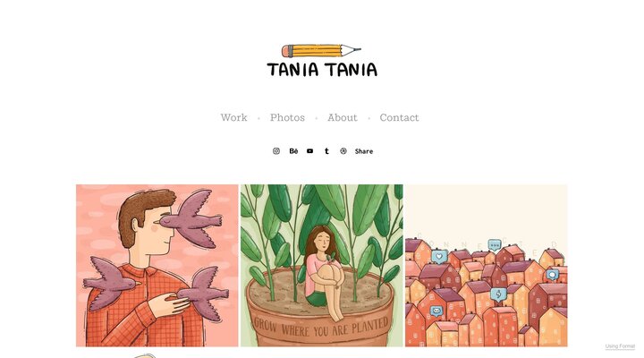The height and width of the screenshot is (358, 644).
Task: Open the man with purple birds illustration
Action: (x=157, y=266)
